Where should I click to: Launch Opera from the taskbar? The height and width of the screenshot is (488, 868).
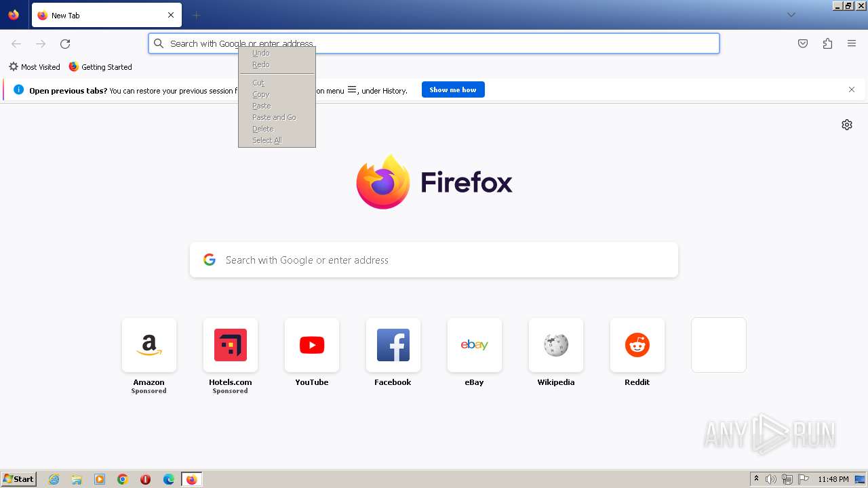[x=145, y=479]
